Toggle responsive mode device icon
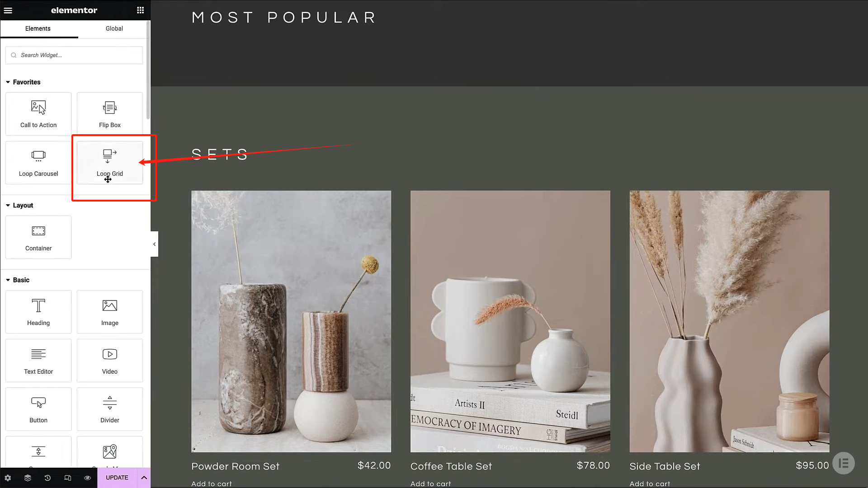The width and height of the screenshot is (868, 488). (67, 478)
